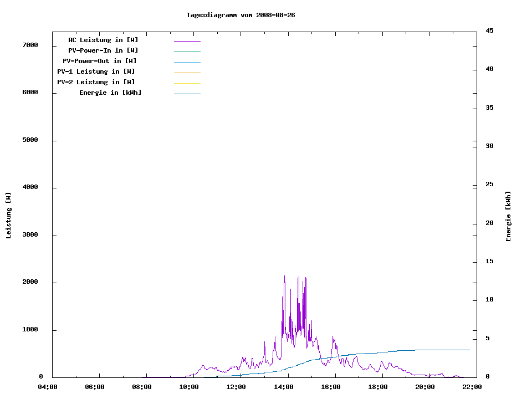Click the 18:00 time axis label
The width and height of the screenshot is (532, 399).
(378, 387)
